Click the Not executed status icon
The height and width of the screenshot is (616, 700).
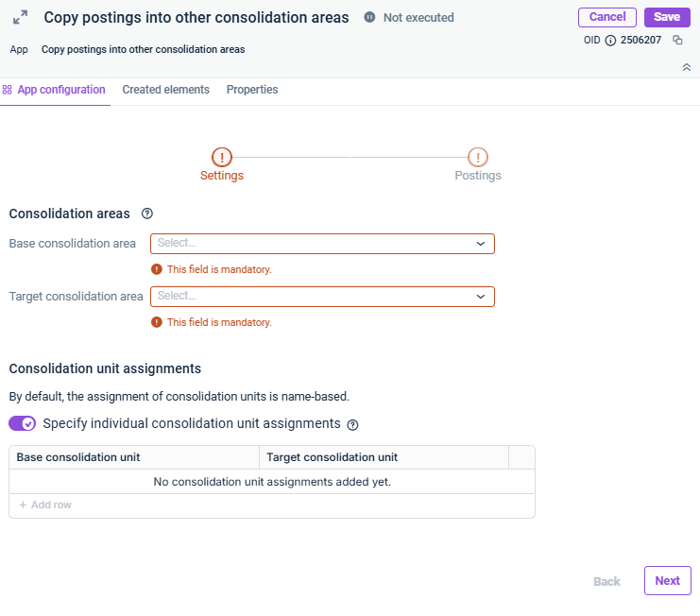tap(369, 17)
